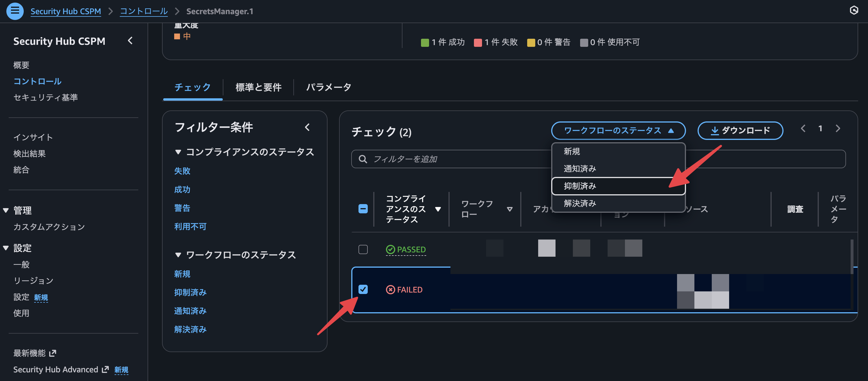868x381 pixels.
Task: Collapse the フィルター条件 panel chevron
Action: 307,127
